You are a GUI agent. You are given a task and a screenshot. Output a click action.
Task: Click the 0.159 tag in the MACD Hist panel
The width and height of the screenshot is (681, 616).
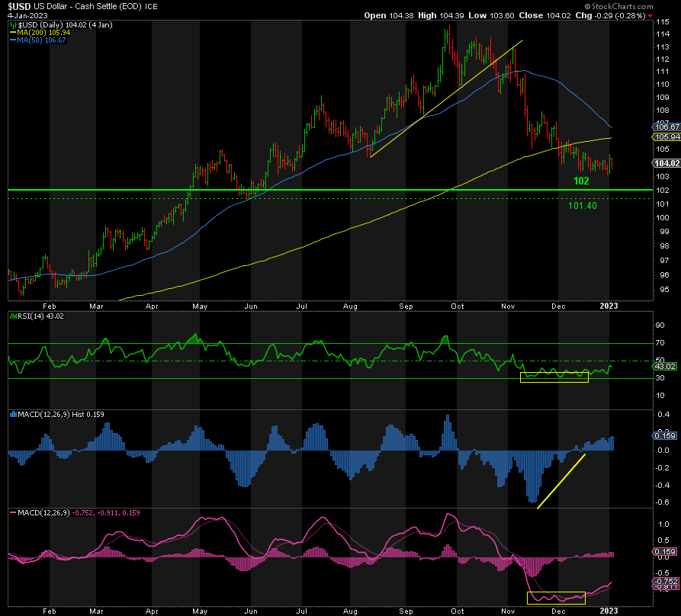coord(665,436)
